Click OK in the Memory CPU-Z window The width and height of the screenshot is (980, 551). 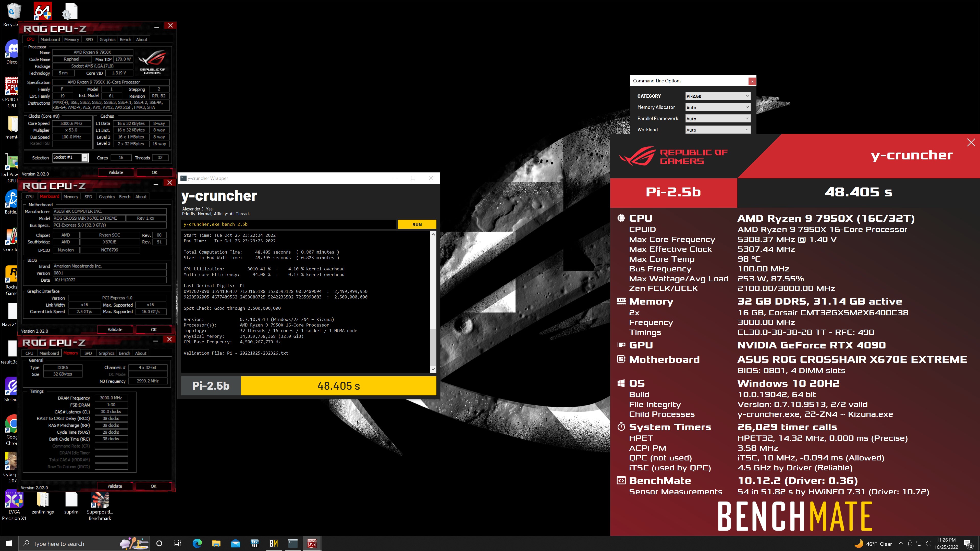153,486
